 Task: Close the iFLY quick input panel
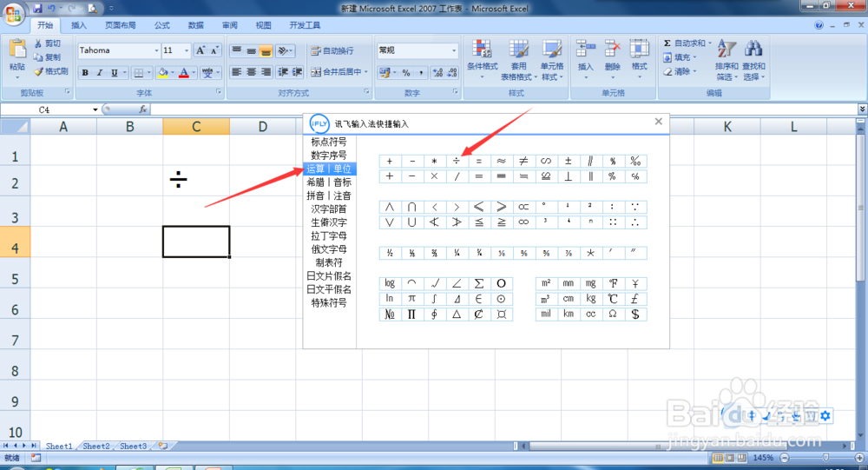[x=658, y=122]
